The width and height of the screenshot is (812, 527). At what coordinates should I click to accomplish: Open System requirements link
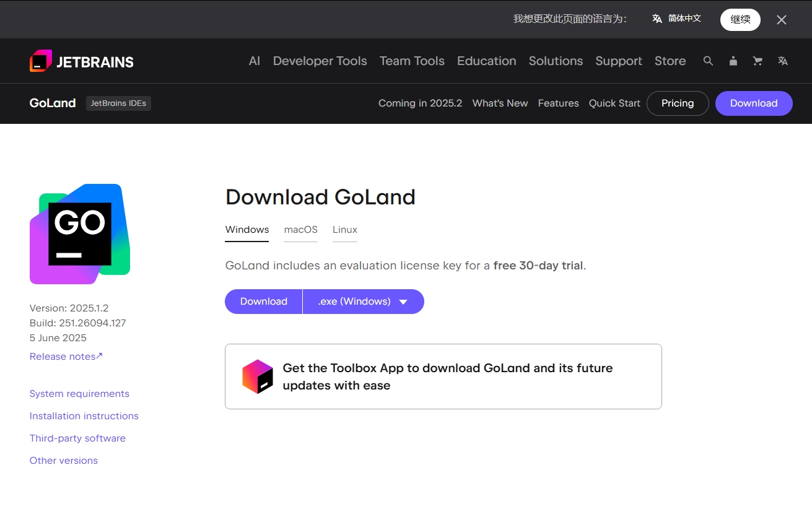point(79,394)
